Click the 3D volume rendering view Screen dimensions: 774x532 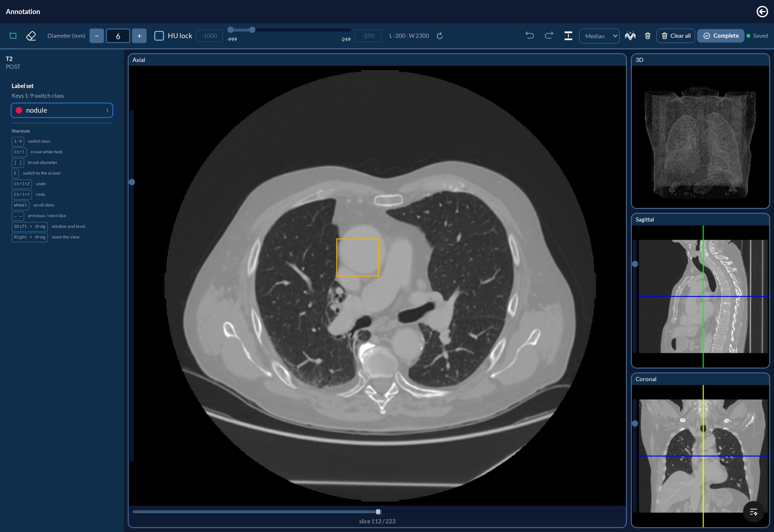(700, 137)
